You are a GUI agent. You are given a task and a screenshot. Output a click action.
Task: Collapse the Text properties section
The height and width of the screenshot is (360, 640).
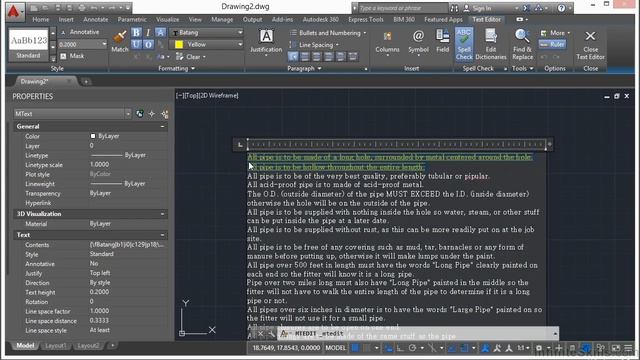(162, 235)
